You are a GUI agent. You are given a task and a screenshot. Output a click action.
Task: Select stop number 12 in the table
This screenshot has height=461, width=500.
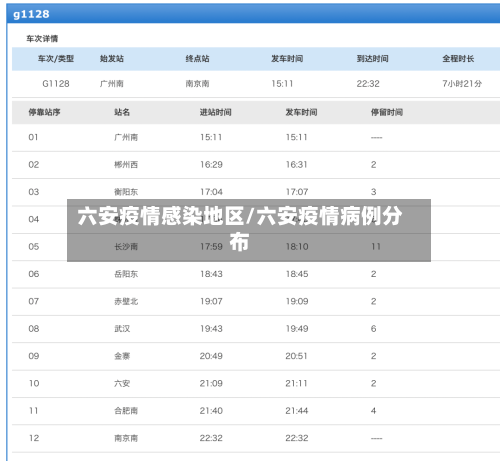(x=34, y=438)
